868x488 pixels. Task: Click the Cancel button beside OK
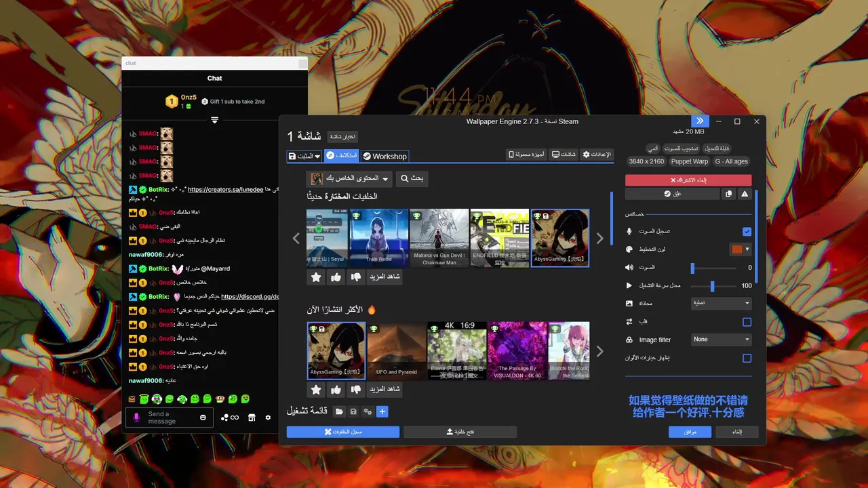click(x=737, y=432)
